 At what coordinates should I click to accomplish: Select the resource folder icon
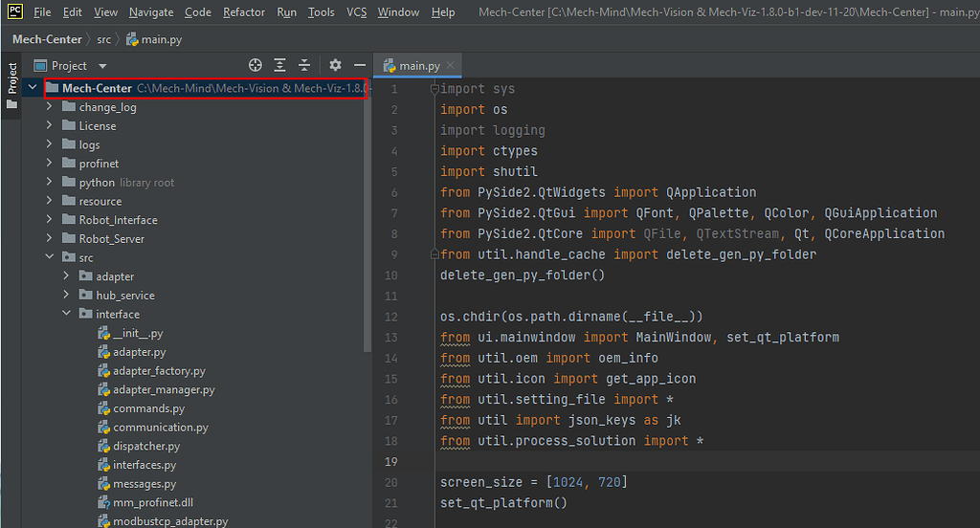point(69,201)
